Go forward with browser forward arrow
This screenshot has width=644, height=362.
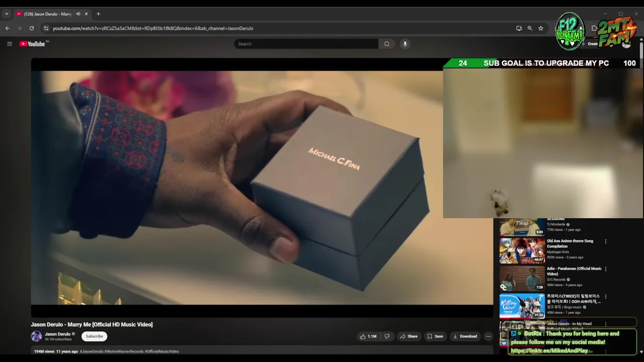tap(20, 28)
